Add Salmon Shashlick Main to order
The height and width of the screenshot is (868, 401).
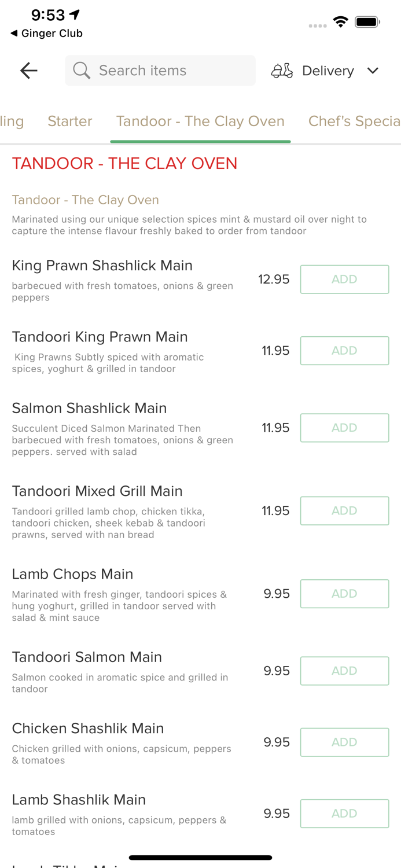click(344, 428)
